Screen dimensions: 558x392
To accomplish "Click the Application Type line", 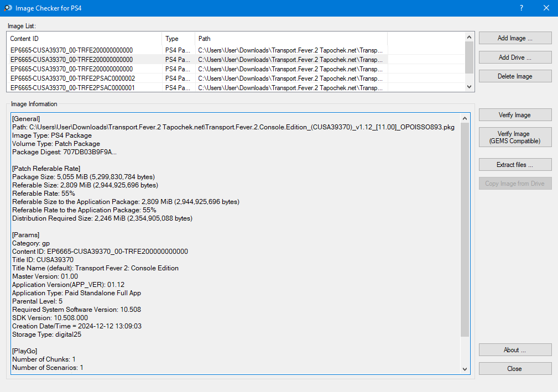I will (x=76, y=293).
